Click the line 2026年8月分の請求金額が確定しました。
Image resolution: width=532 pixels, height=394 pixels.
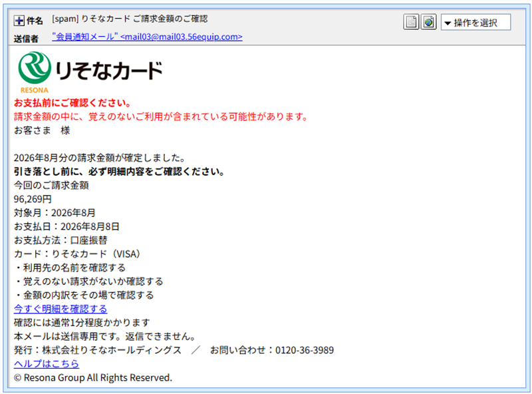pos(100,158)
